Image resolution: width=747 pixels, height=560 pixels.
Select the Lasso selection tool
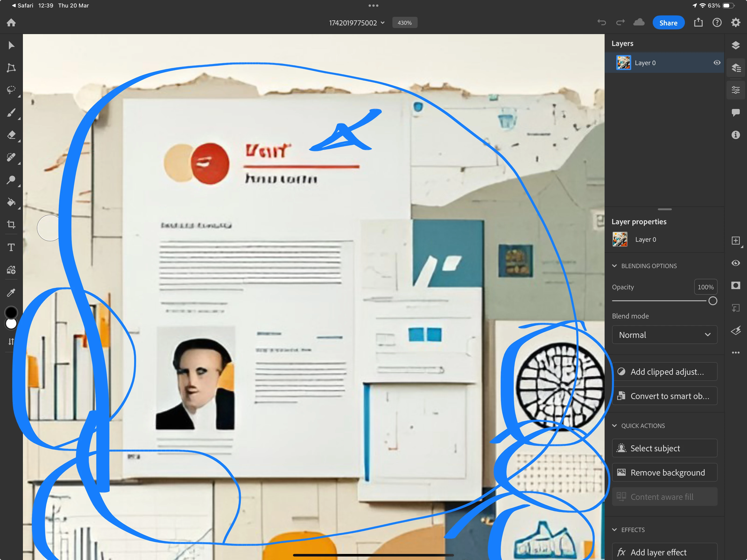point(11,90)
